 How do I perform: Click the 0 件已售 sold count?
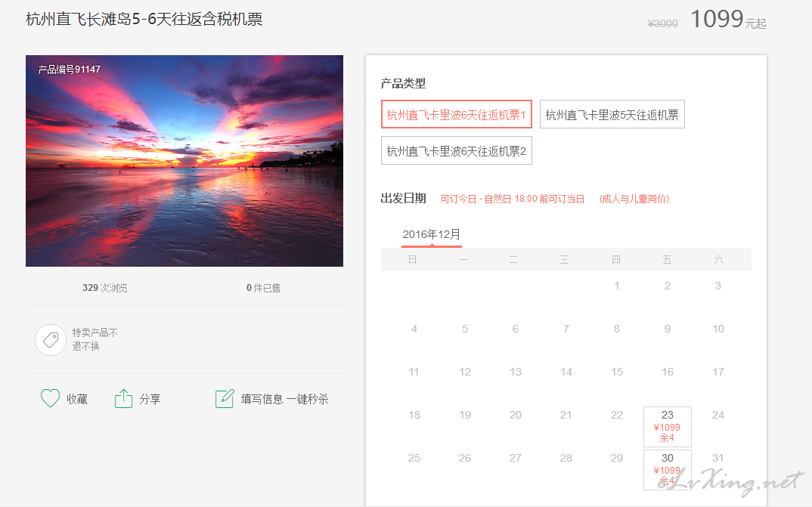pos(264,288)
